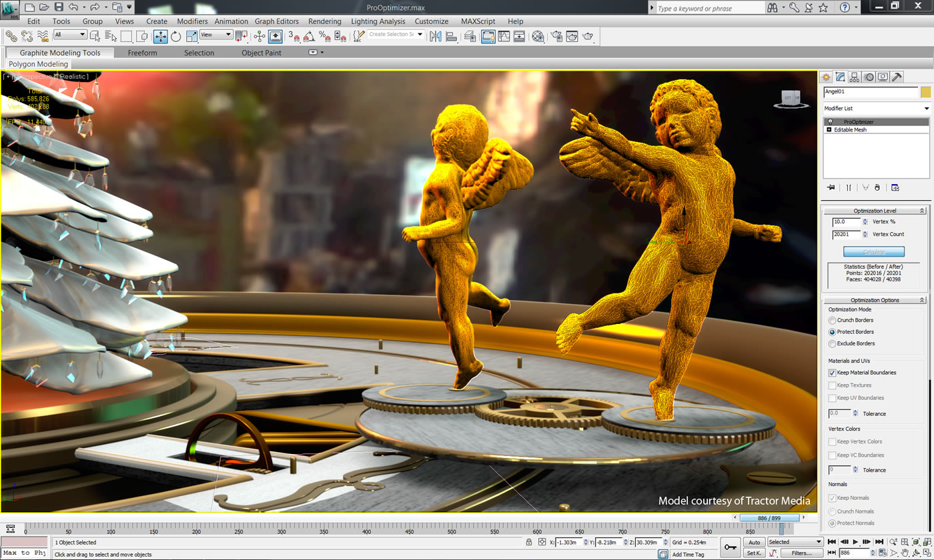Activate the Select and Move tool
Image resolution: width=934 pixels, height=560 pixels.
[x=161, y=36]
